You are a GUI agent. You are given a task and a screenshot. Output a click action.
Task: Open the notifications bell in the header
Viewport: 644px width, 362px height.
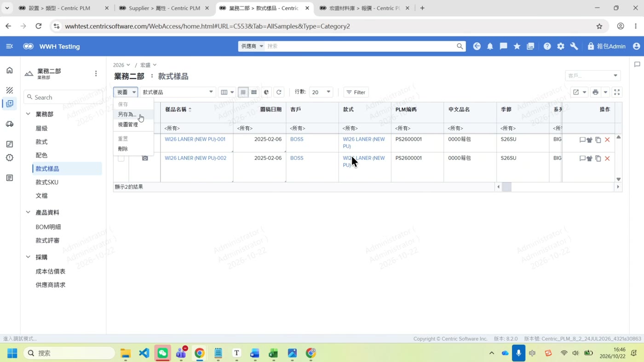[x=490, y=46]
